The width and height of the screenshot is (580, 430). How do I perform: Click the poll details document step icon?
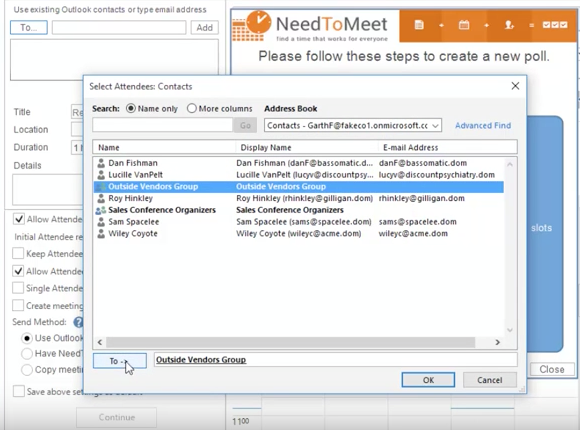point(419,25)
